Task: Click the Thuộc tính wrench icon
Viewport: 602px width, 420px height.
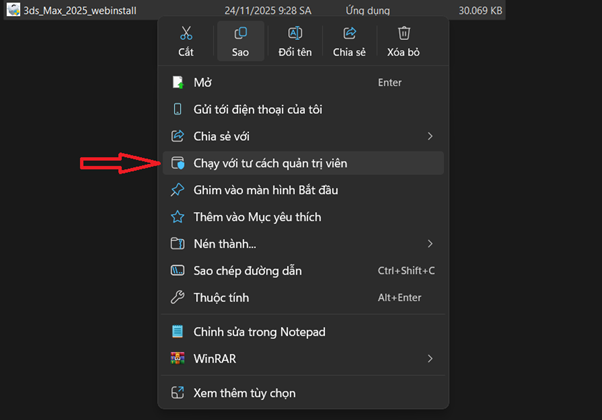Action: tap(178, 297)
